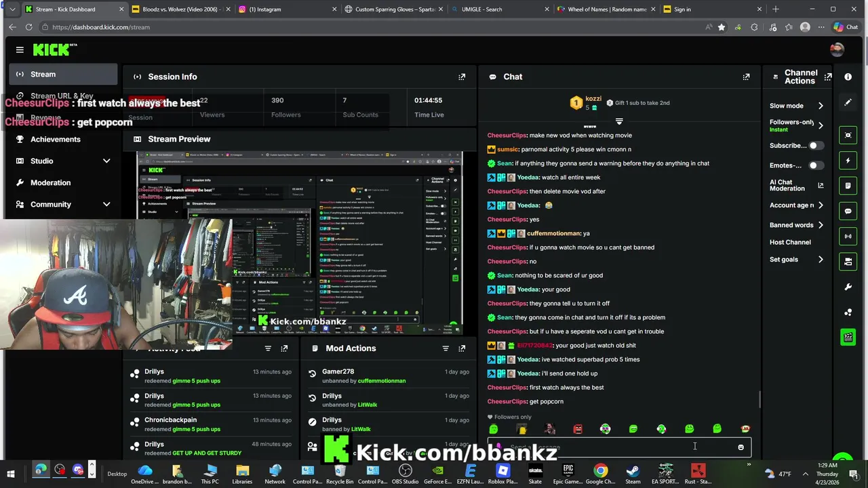868x488 pixels.
Task: Open Moderation in the sidebar
Action: (x=62, y=182)
